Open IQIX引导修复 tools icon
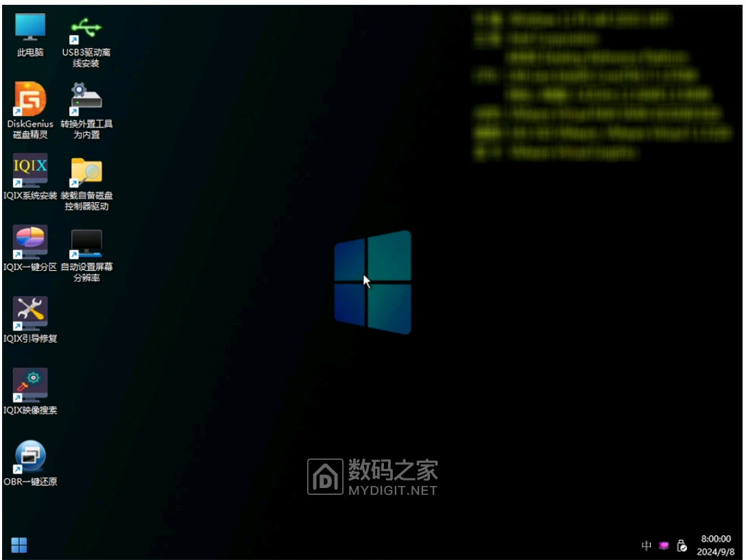This screenshot has height=560, width=746. [30, 313]
